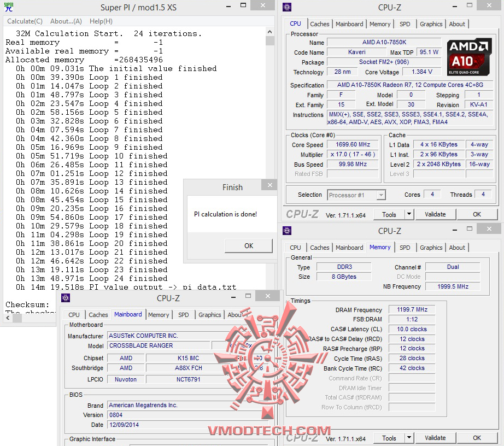504x446 pixels.
Task: Click the Channel # value Dual
Action: 453,267
